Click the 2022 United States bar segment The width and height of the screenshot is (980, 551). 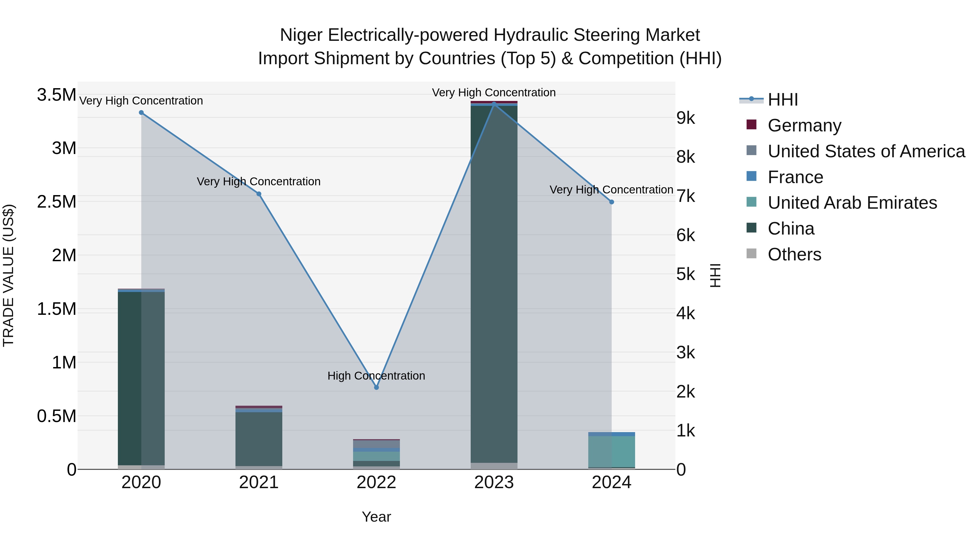tap(376, 444)
